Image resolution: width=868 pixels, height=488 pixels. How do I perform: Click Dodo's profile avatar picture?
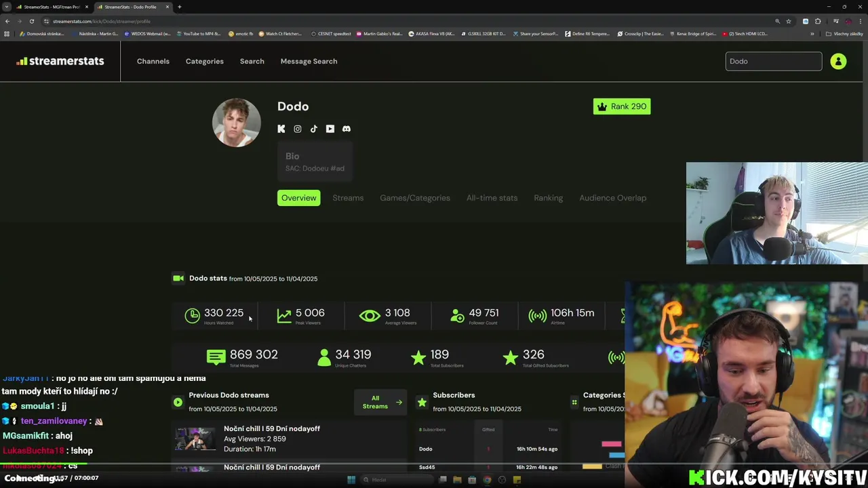pos(237,123)
